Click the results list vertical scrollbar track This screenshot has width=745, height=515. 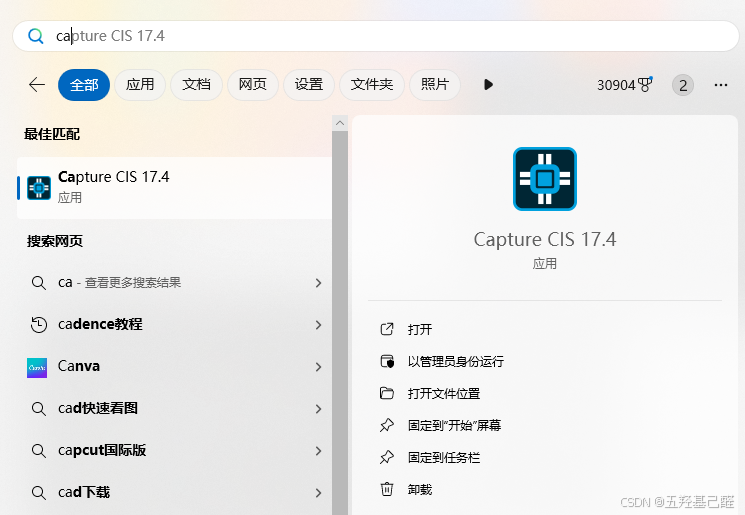pos(340,323)
